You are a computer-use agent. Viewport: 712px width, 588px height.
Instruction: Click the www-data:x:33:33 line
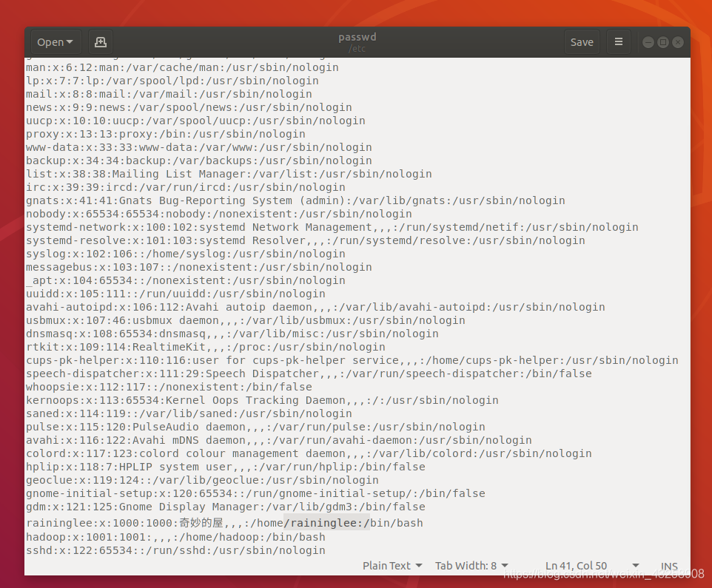[199, 147]
